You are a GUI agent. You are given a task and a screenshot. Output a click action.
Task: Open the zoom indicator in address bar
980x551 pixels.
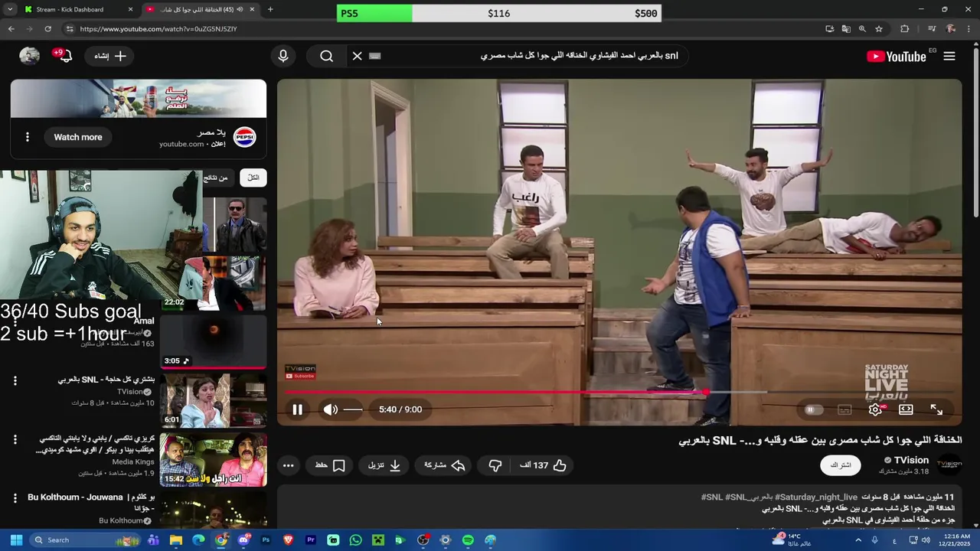(x=862, y=28)
